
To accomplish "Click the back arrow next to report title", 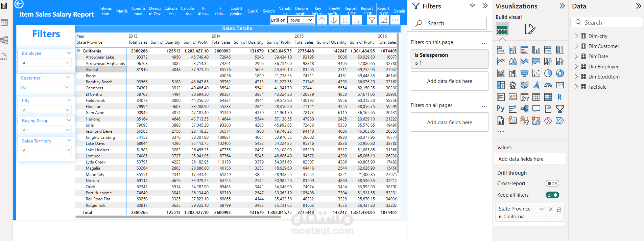I will pos(19,4).
